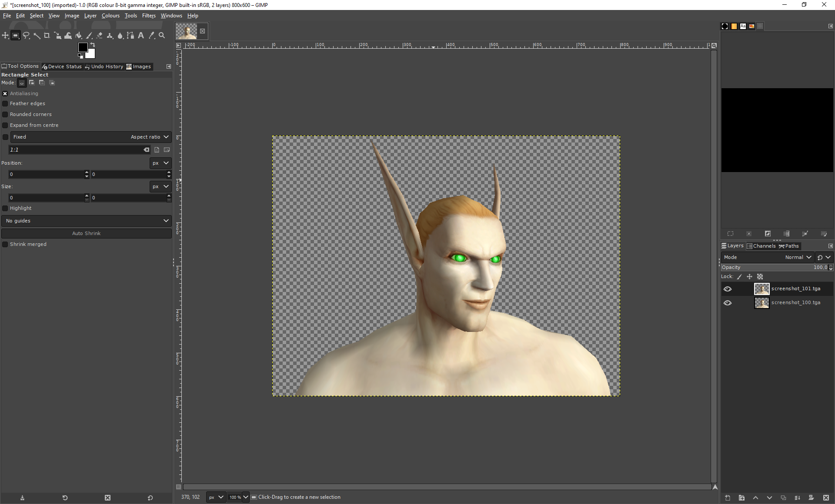
Task: Enable the Fixed aspect ratio checkbox
Action: pyautogui.click(x=5, y=137)
